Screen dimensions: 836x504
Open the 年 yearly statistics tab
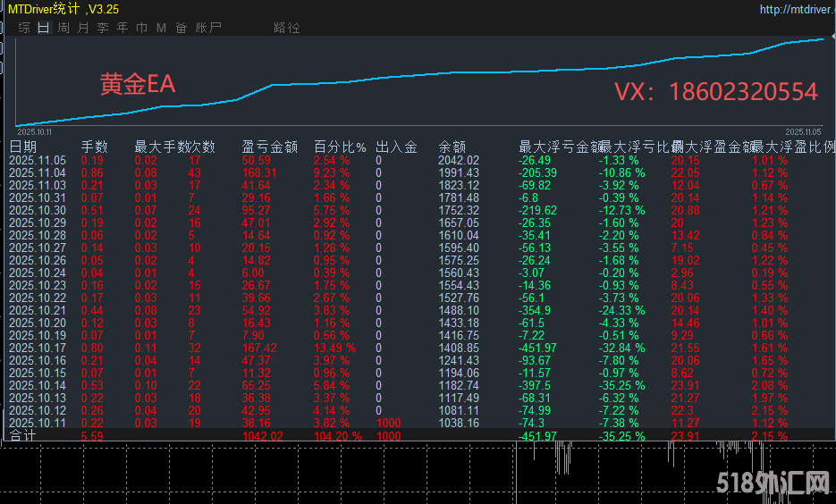122,28
